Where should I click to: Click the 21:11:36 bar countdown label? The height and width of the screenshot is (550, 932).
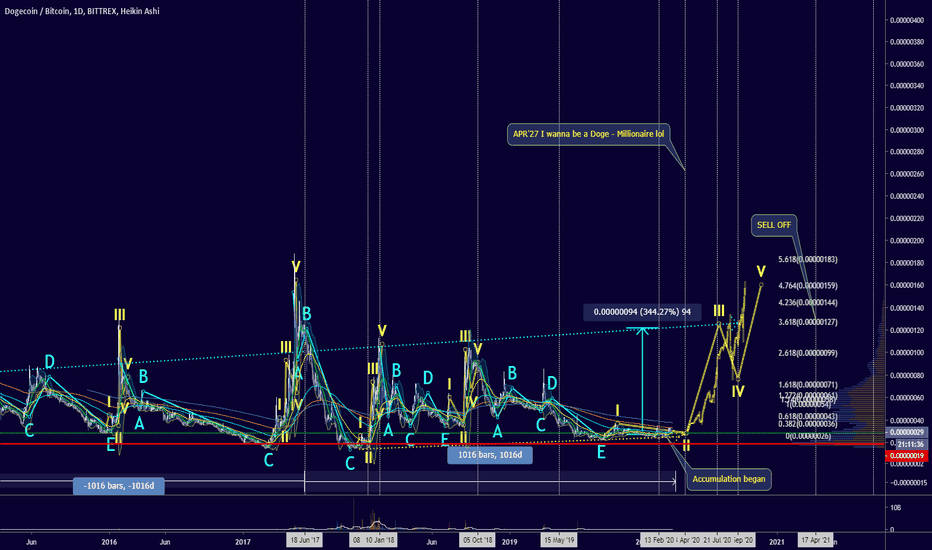(910, 444)
